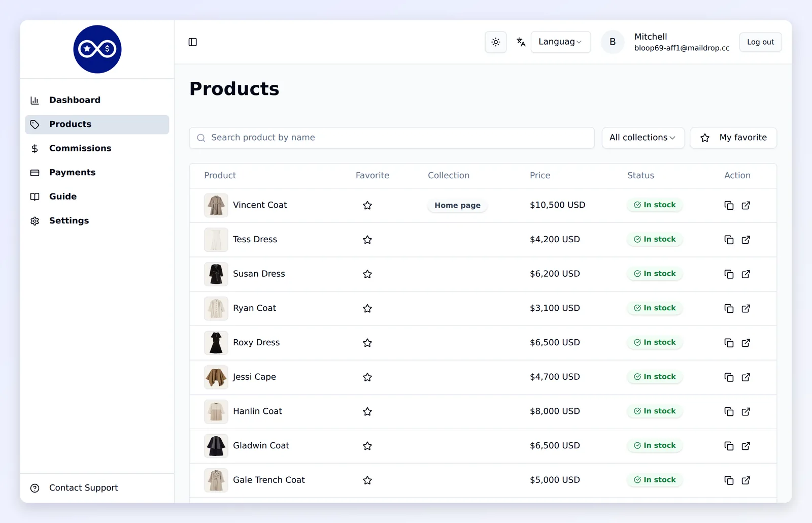The width and height of the screenshot is (812, 523).
Task: Favorite the Vincent Coat with star
Action: click(367, 205)
